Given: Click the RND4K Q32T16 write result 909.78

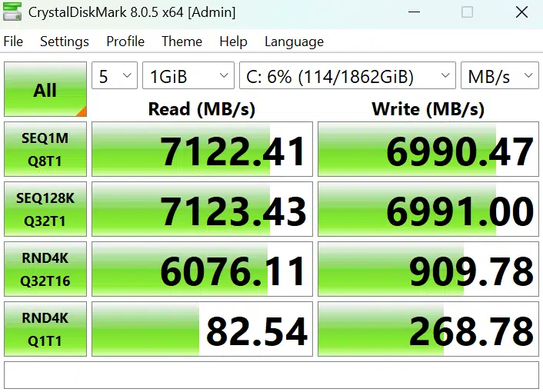Looking at the screenshot, I should click(428, 269).
